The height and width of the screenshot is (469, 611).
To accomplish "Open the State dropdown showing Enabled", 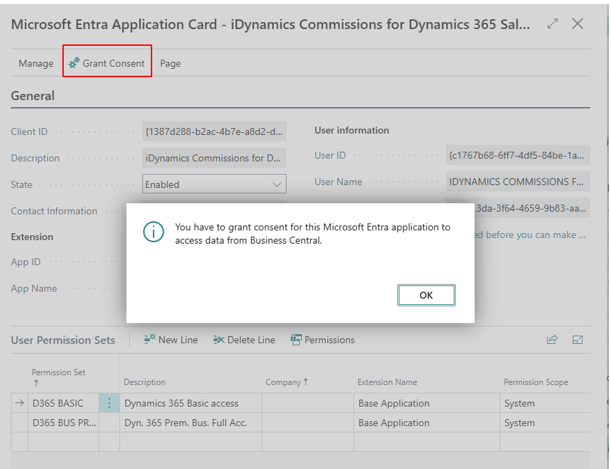I will [x=214, y=184].
